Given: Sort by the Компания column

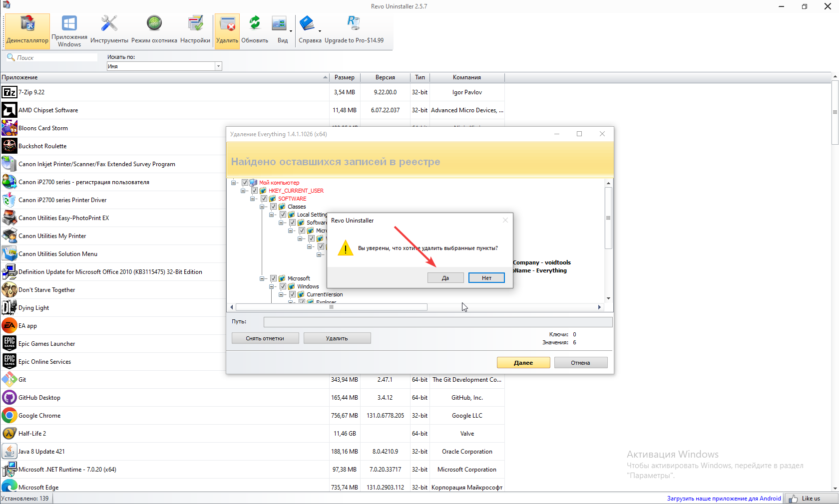Looking at the screenshot, I should tap(467, 77).
